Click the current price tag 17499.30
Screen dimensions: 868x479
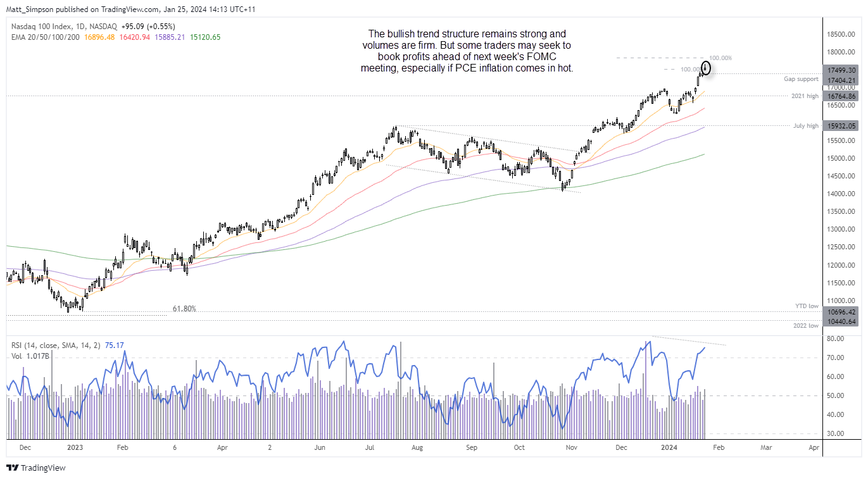841,70
